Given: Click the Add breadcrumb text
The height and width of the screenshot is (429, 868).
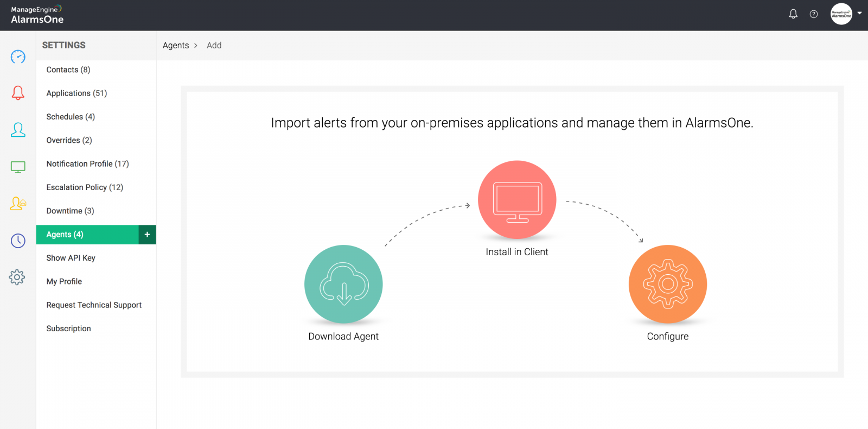Looking at the screenshot, I should pyautogui.click(x=214, y=46).
